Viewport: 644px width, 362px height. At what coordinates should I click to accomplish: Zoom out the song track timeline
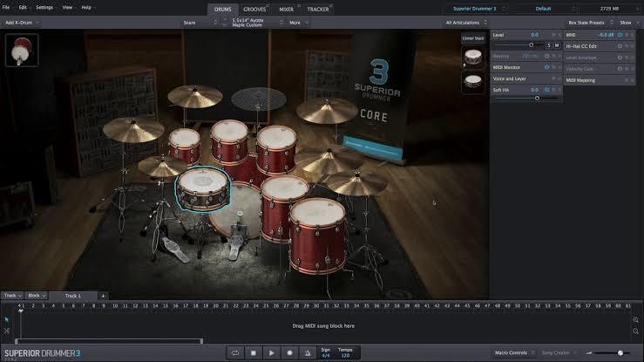point(635,331)
